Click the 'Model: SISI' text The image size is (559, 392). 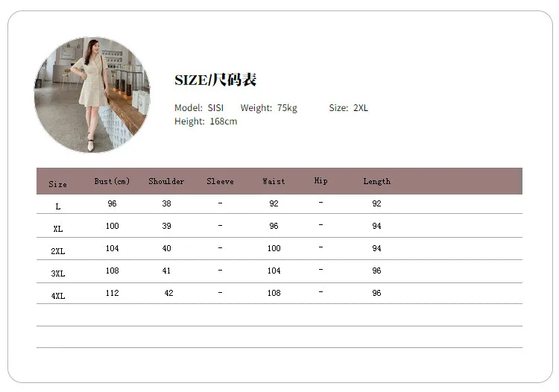click(x=199, y=107)
